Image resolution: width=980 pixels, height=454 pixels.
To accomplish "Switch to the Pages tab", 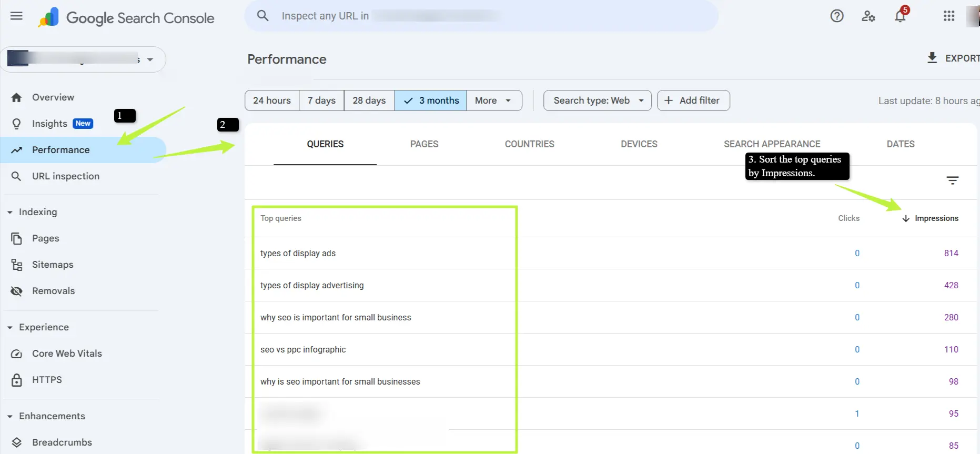I will tap(424, 144).
